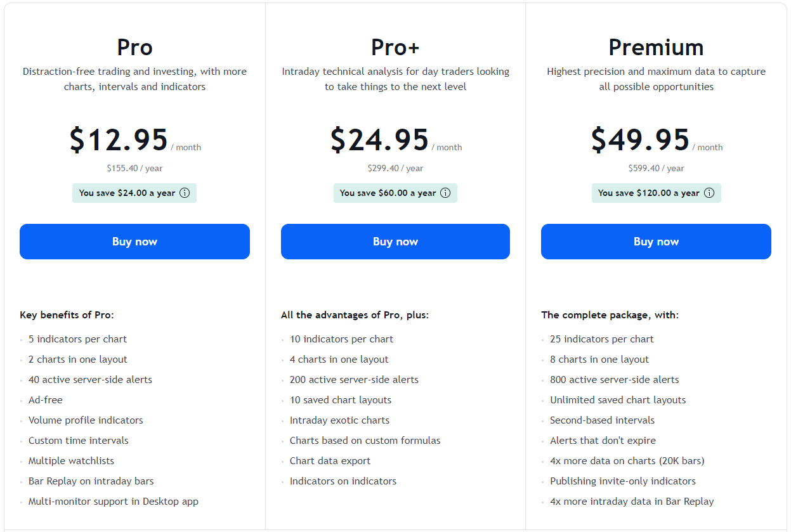Screen dimensions: 791x532
Task: Select the Premium plan title
Action: (656, 47)
